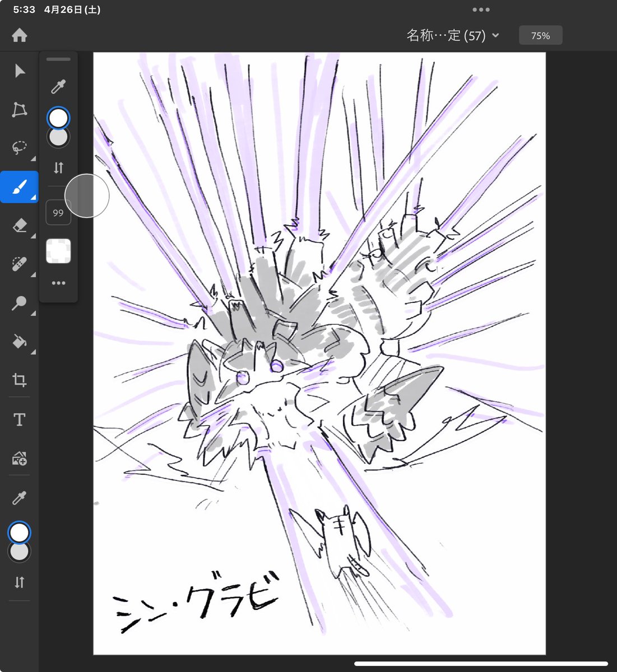Select the Spot Healing bandage tool
Screen dimensions: 617x672
tap(20, 264)
